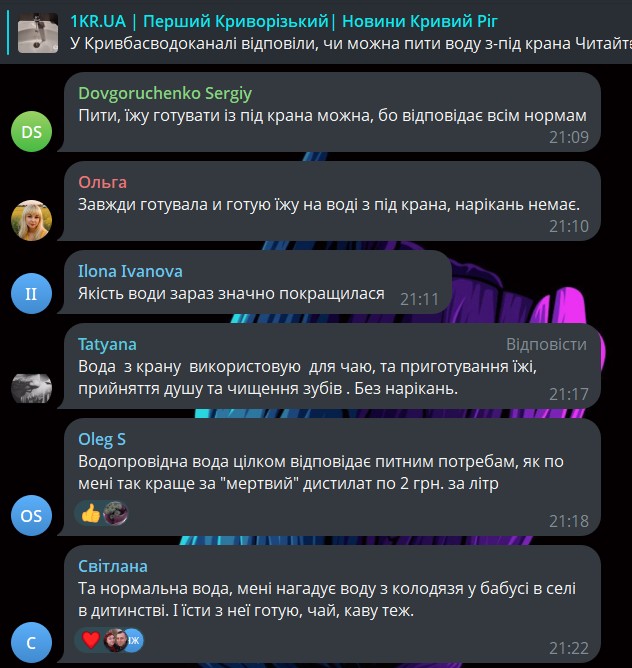
Task: Open sender name Ilona Ivanova
Action: tap(130, 271)
